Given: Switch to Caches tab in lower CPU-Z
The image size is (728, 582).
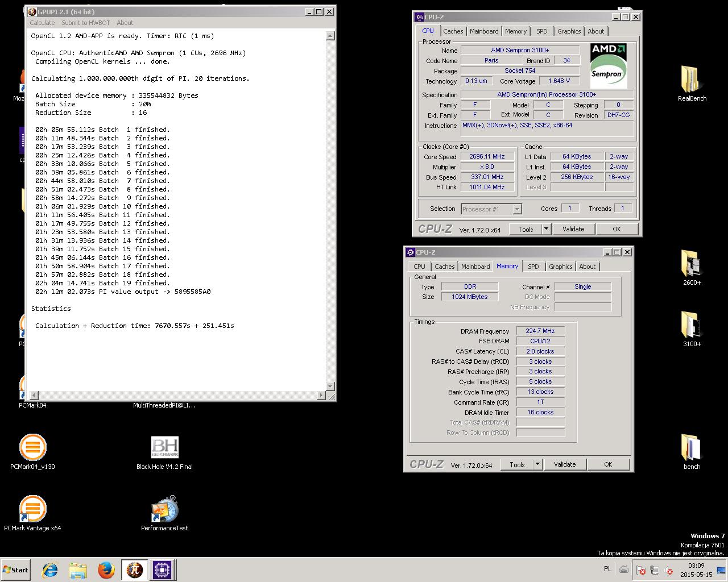Looking at the screenshot, I should (x=445, y=267).
